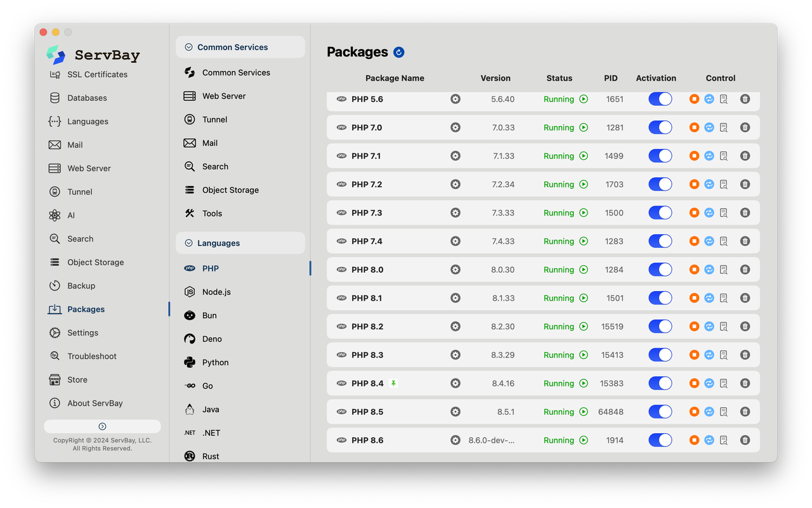This screenshot has height=508, width=812.
Task: Toggle activation switch for PHP 8.4
Action: click(x=660, y=383)
